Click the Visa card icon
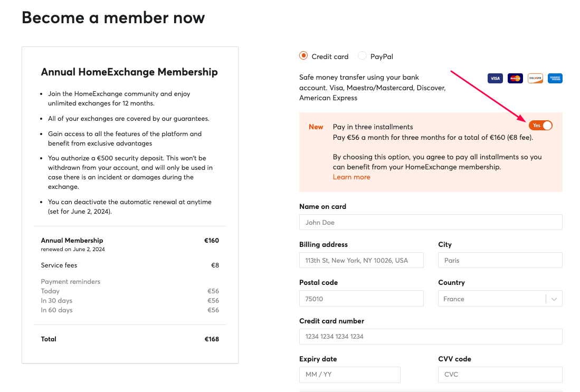 (495, 79)
